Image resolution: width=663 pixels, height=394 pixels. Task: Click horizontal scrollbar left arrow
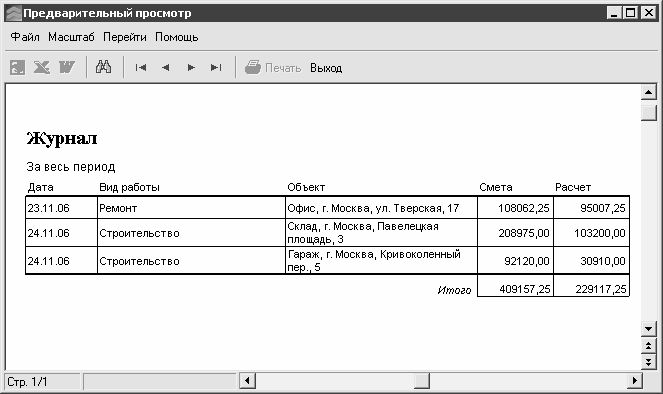click(247, 381)
